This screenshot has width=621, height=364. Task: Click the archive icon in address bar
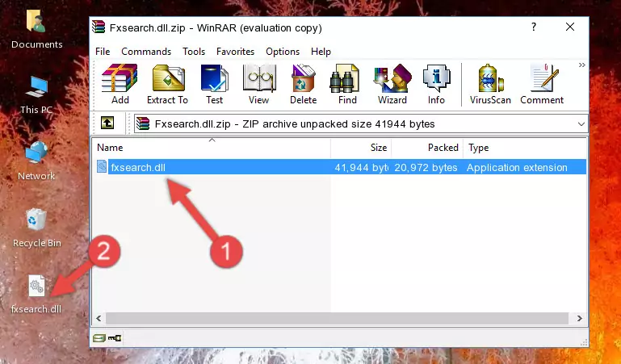click(x=143, y=123)
